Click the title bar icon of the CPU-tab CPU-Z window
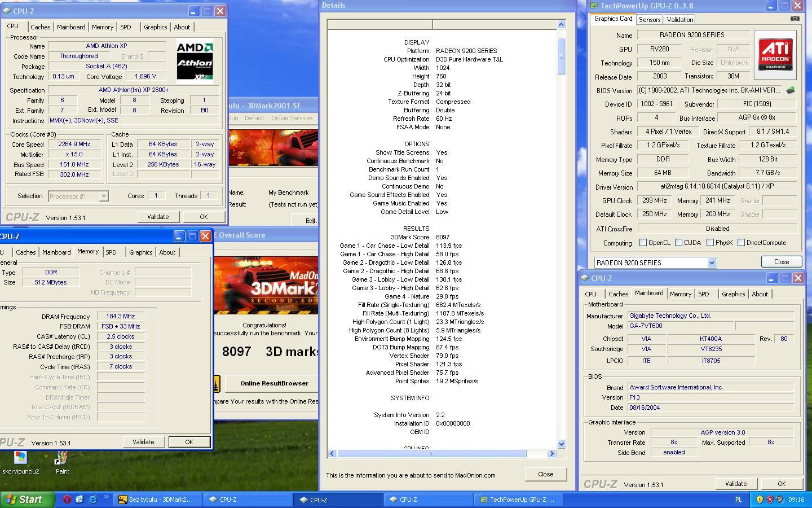This screenshot has height=508, width=812. [7, 11]
